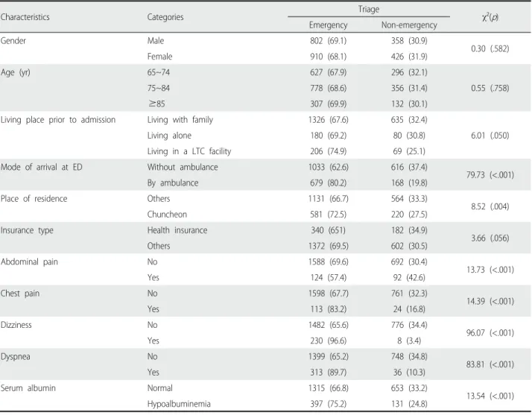Click value '1131 (66.7)'
This screenshot has width=532, height=415.
click(x=328, y=198)
